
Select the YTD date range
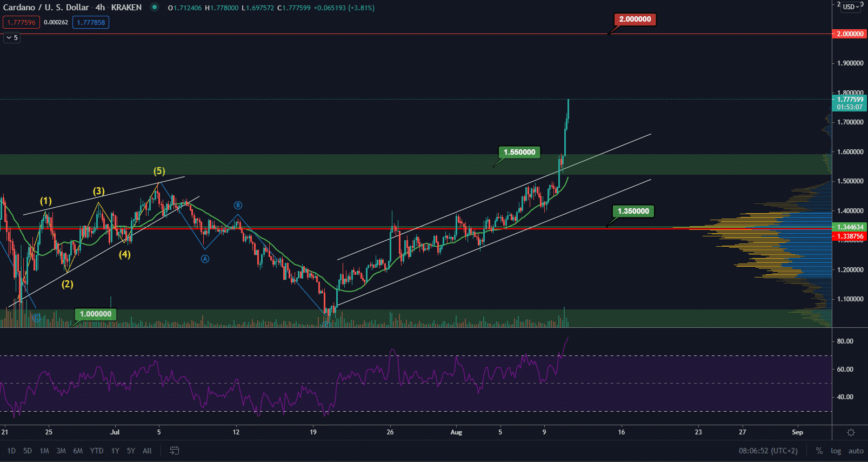[97, 451]
